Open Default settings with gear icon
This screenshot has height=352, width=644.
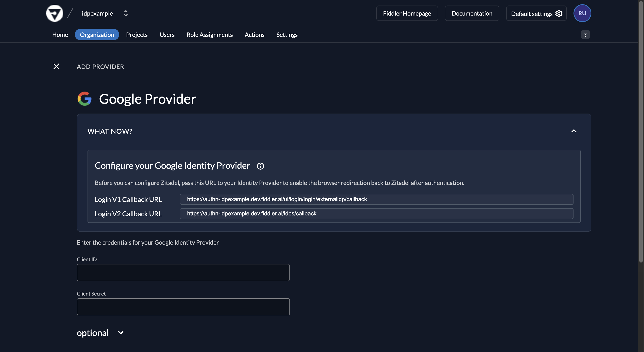[x=536, y=13]
